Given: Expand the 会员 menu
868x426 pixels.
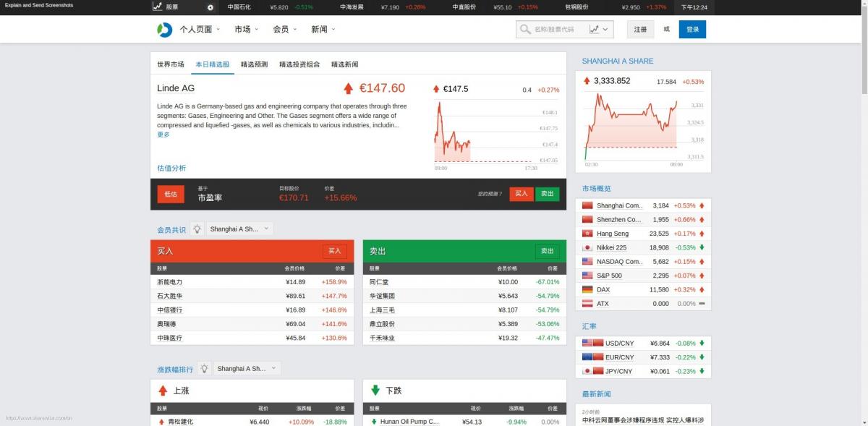Looking at the screenshot, I should pyautogui.click(x=284, y=30).
